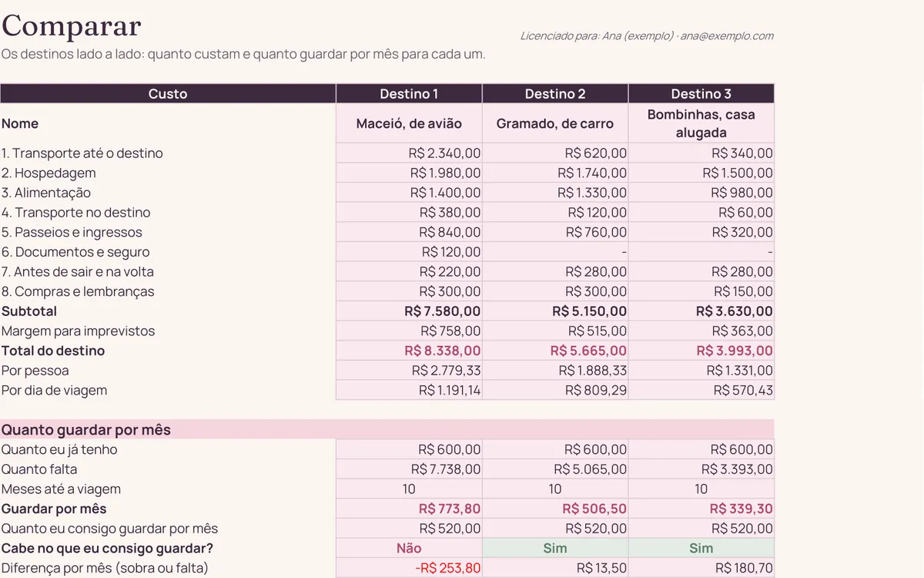Image resolution: width=924 pixels, height=578 pixels.
Task: Select negative difference -R$ 253,80 cell
Action: pos(409,568)
